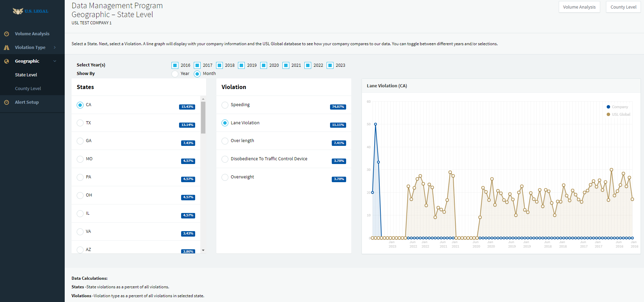Toggle the USL Global legend dot

point(608,114)
